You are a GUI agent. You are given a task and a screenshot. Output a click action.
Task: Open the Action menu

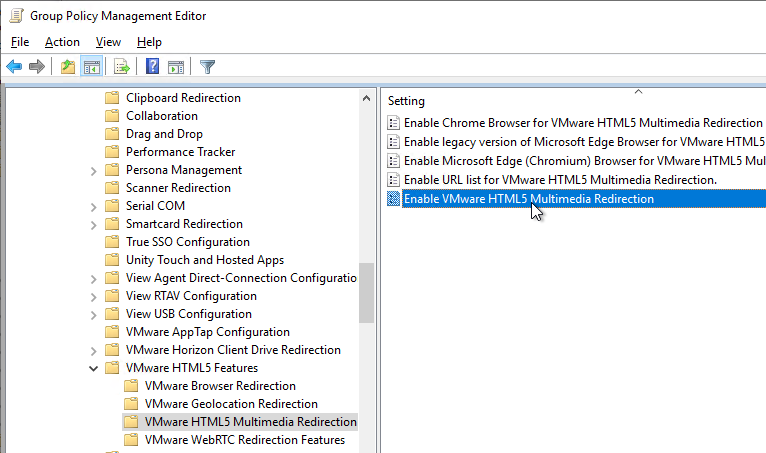click(62, 42)
